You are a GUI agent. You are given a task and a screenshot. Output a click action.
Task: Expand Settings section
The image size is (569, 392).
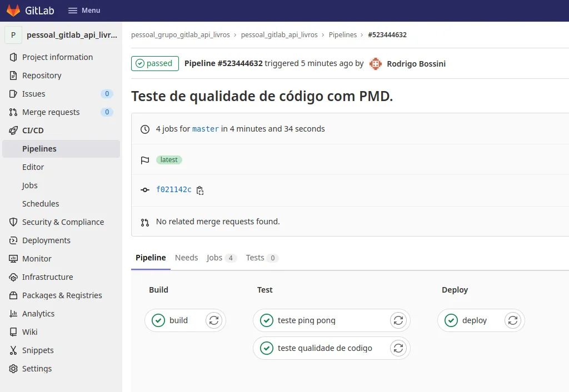click(x=37, y=369)
